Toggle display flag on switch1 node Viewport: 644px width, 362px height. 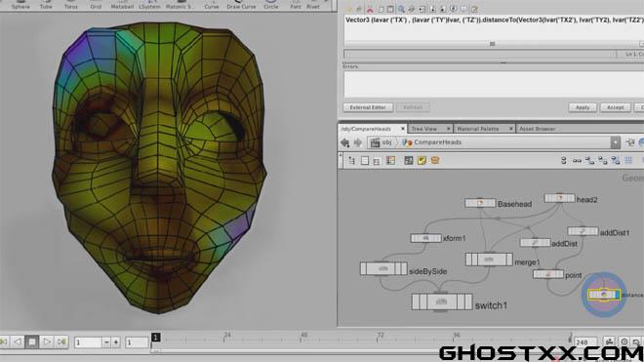pyautogui.click(x=468, y=302)
